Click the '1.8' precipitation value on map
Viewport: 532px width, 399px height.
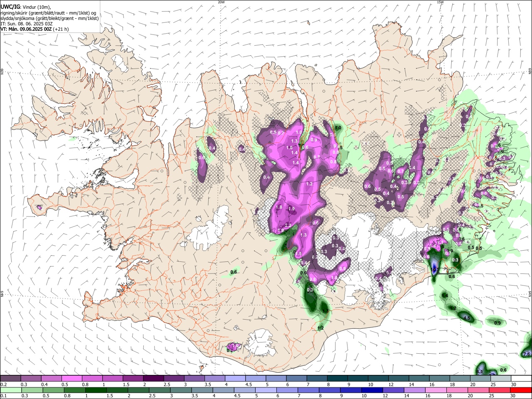point(279,207)
